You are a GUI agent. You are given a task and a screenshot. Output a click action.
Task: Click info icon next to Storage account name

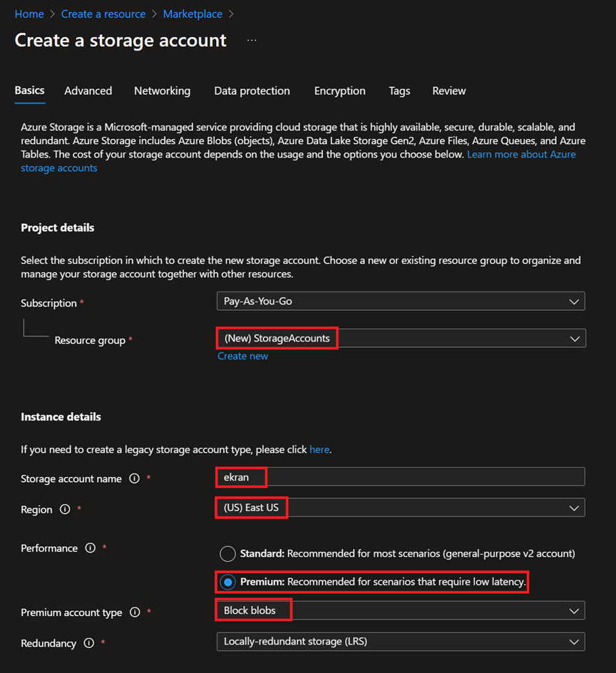coord(134,479)
